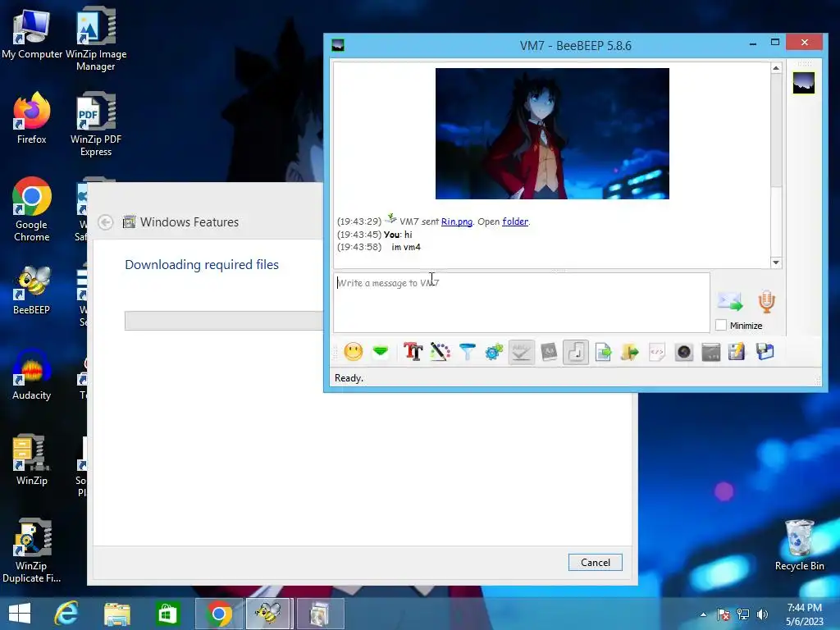
Task: Click Cancel in Windows Features dialog
Action: [x=596, y=563]
